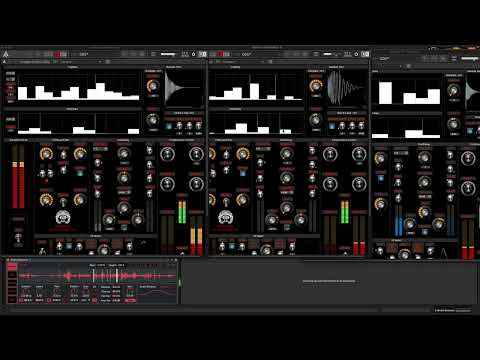Viewport: 480px width, 360px height.
Task: Click the header volume slider in right plugin
Action: point(470,58)
